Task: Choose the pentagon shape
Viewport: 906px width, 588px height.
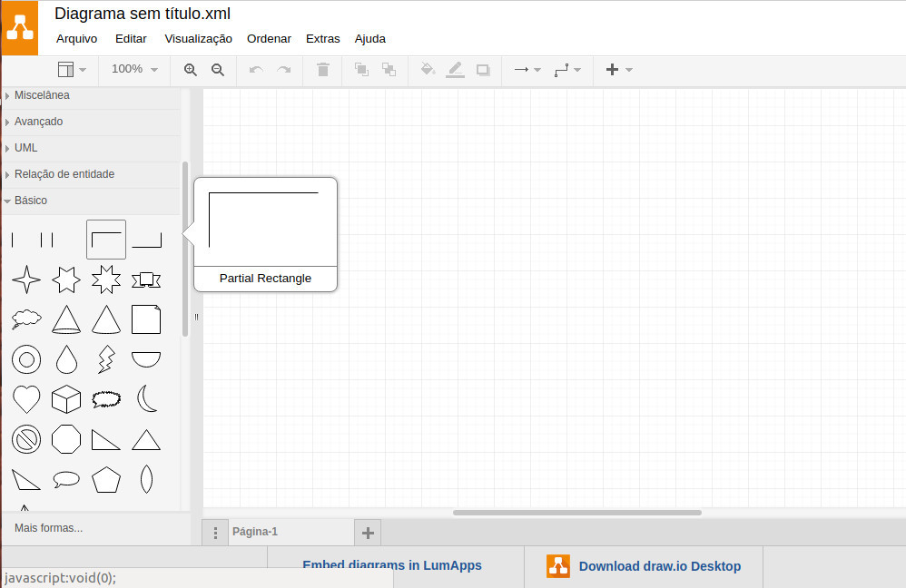Action: point(106,479)
